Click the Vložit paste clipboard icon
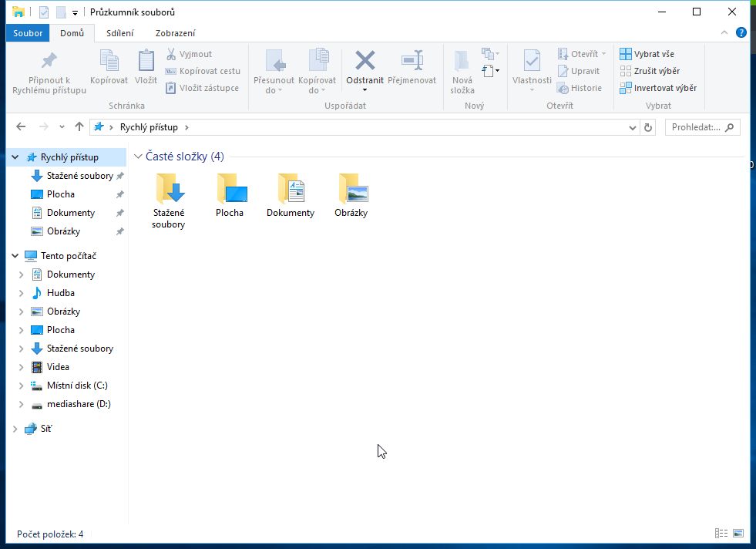This screenshot has height=549, width=756. click(146, 61)
